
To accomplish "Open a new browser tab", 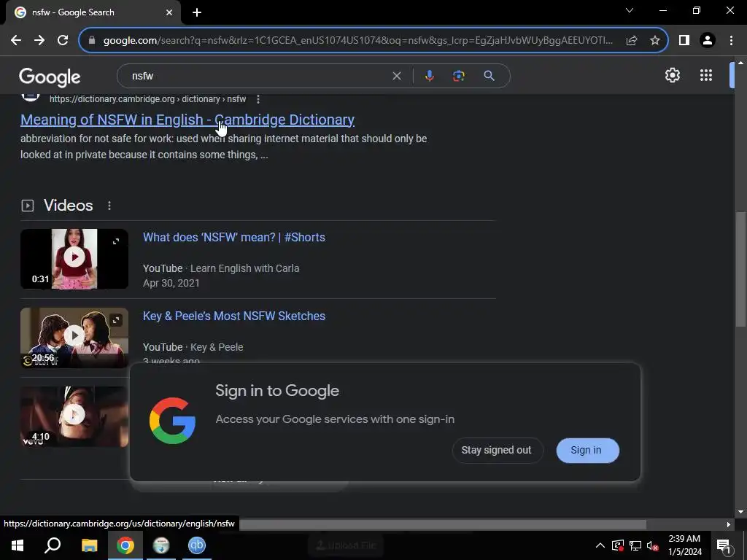I will (197, 12).
